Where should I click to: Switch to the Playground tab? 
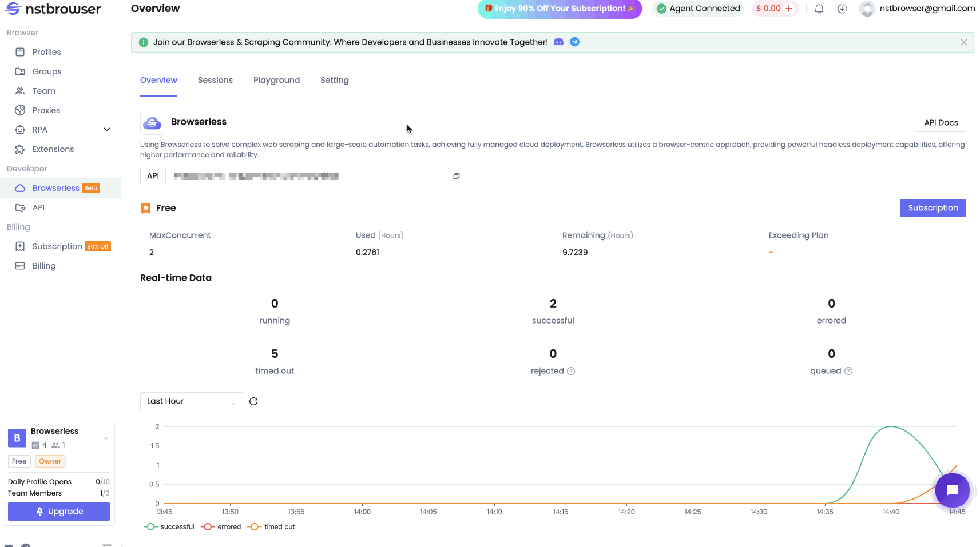pyautogui.click(x=276, y=80)
